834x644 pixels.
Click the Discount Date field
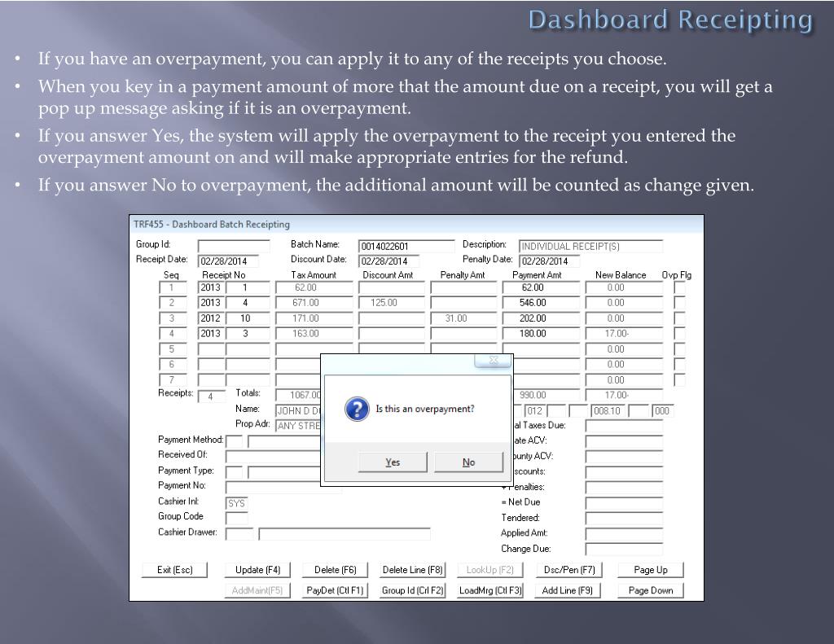[388, 261]
